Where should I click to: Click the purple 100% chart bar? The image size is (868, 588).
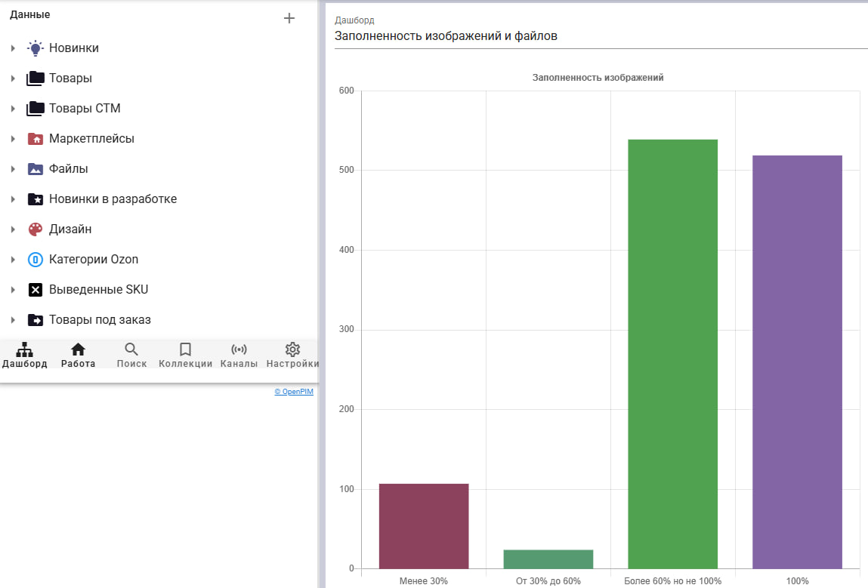(x=797, y=362)
